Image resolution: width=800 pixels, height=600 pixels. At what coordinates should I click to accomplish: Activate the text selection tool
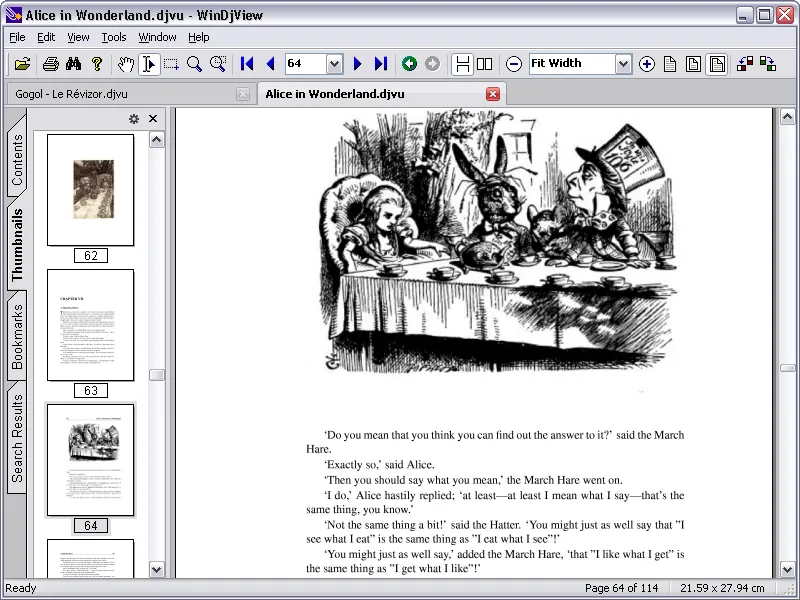(148, 64)
